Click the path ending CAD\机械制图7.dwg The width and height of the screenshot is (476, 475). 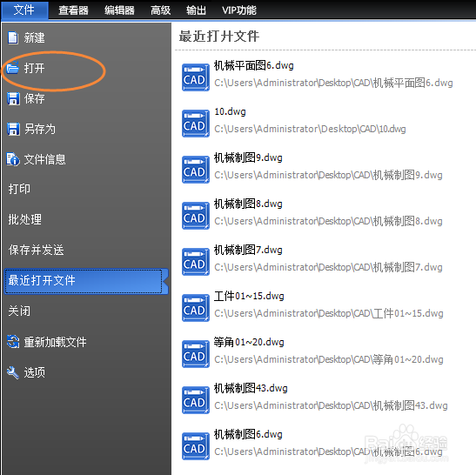[328, 267]
